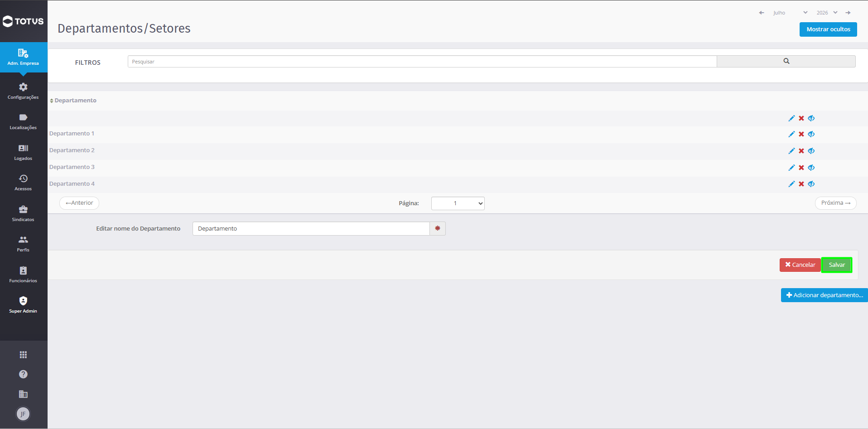The image size is (868, 429).
Task: Click Mostrar ocultos button
Action: pyautogui.click(x=828, y=29)
